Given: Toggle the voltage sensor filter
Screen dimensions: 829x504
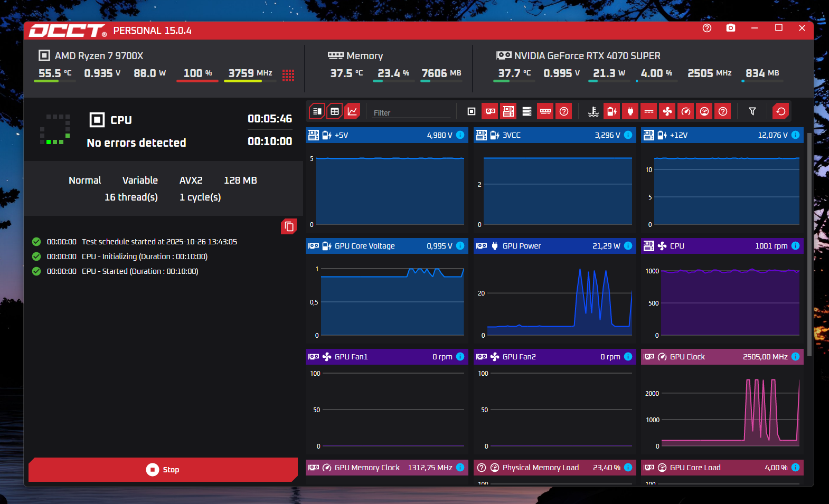Looking at the screenshot, I should tap(612, 111).
